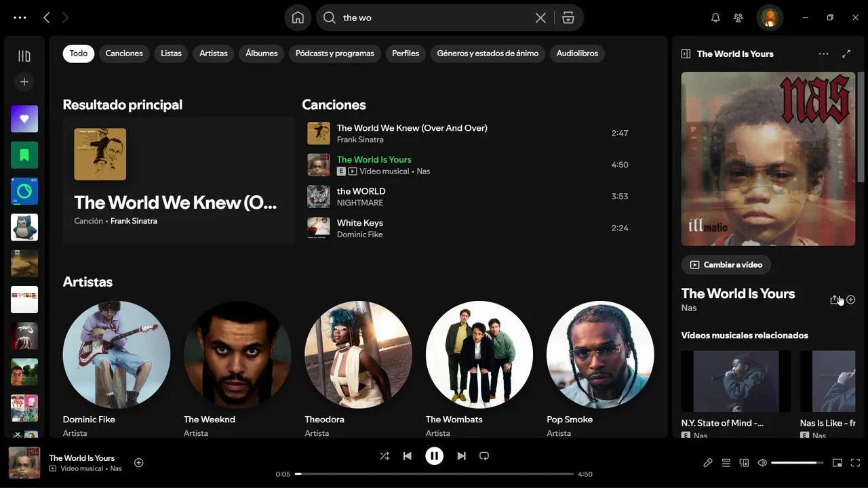Open the play queue
Image resolution: width=868 pixels, height=488 pixels.
(726, 463)
